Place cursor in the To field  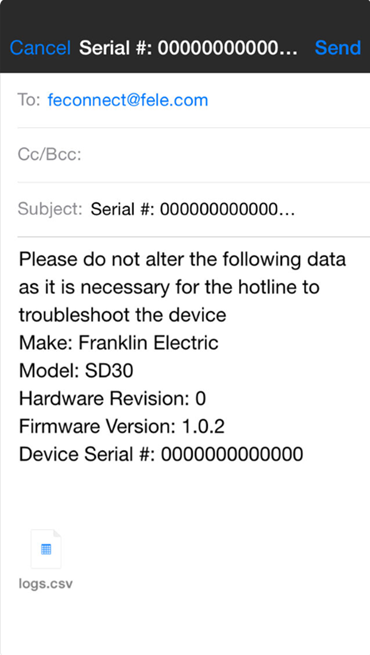click(193, 100)
